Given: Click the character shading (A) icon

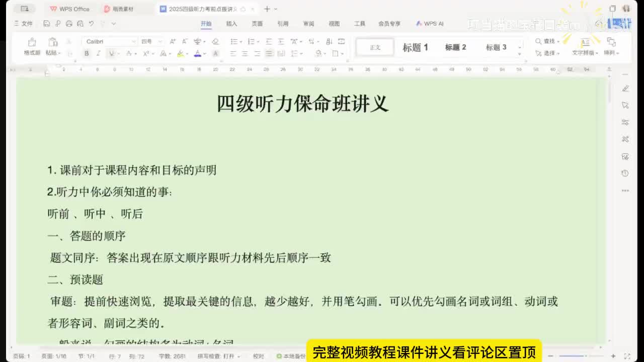Looking at the screenshot, I should (x=215, y=53).
